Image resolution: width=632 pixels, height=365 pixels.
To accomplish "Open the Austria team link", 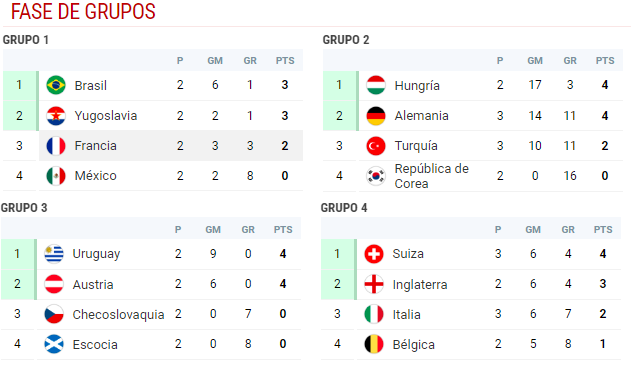I will tap(93, 284).
